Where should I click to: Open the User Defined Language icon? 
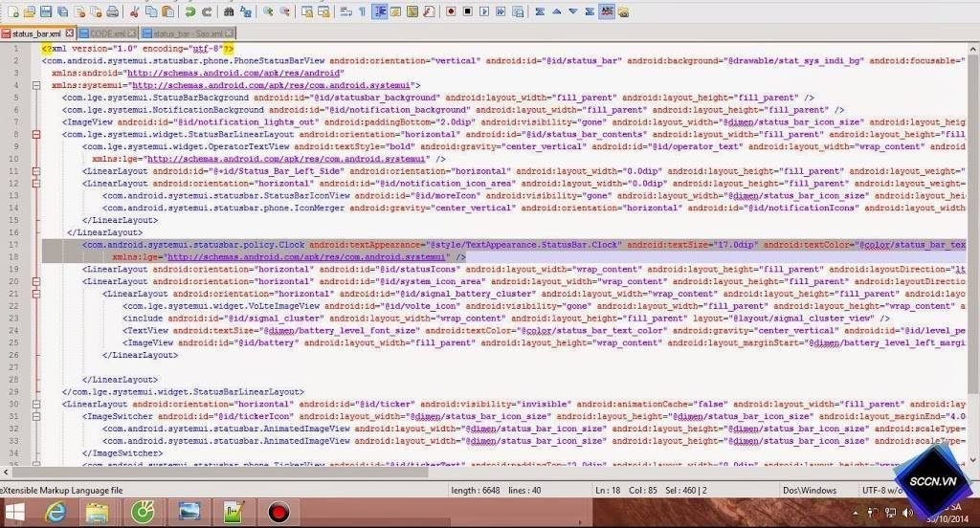(x=395, y=11)
